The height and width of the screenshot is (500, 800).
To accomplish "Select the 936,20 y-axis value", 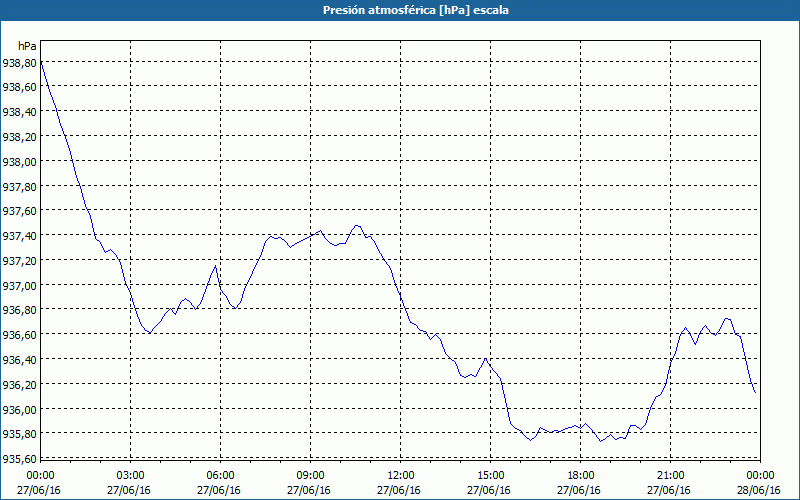I will tap(20, 385).
